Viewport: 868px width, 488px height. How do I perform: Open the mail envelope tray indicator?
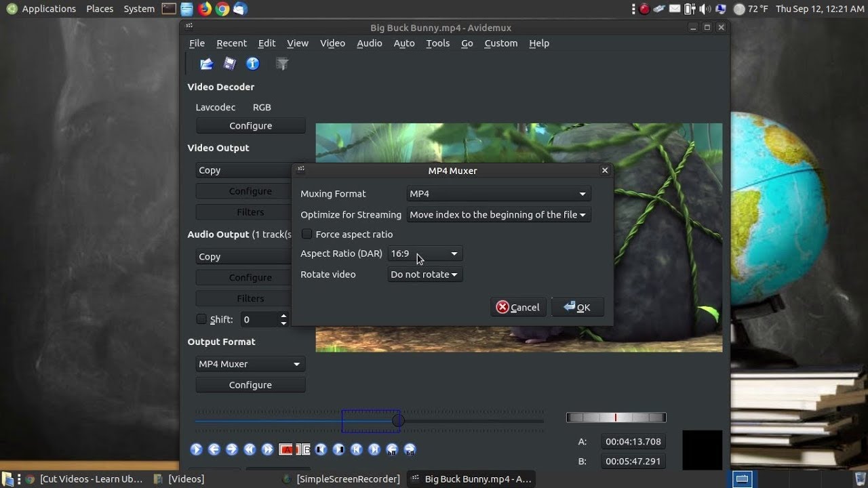click(675, 9)
